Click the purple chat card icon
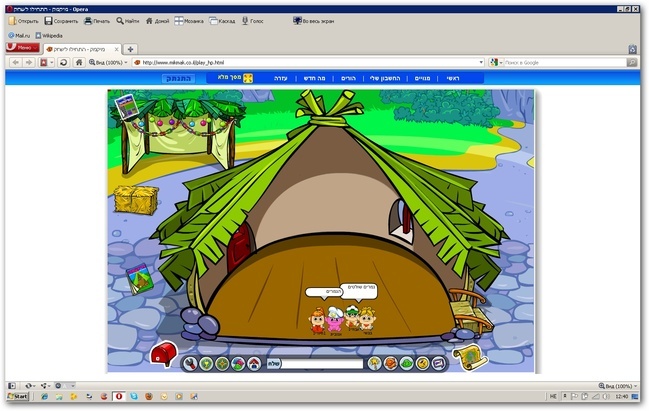 438,363
